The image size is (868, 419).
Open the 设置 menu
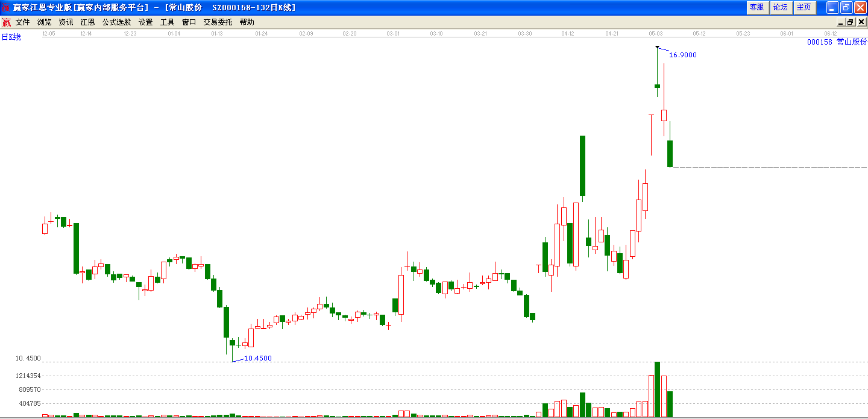point(146,22)
